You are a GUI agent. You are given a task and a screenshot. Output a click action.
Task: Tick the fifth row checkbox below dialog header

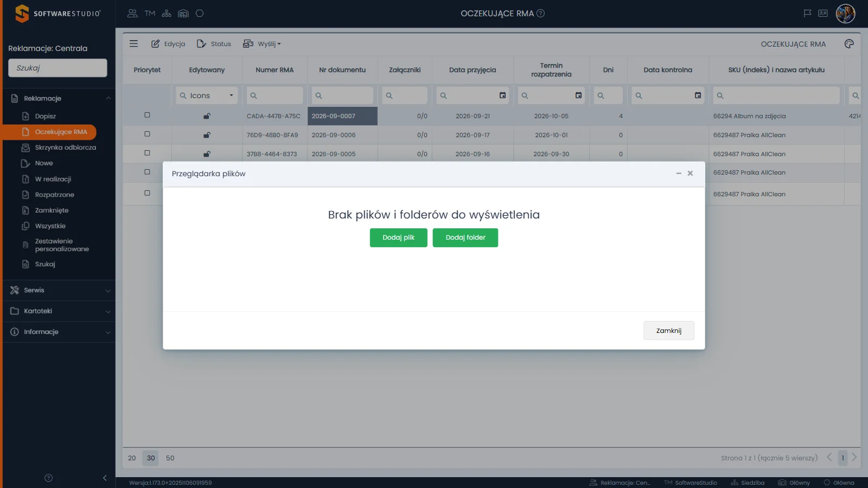coord(147,193)
